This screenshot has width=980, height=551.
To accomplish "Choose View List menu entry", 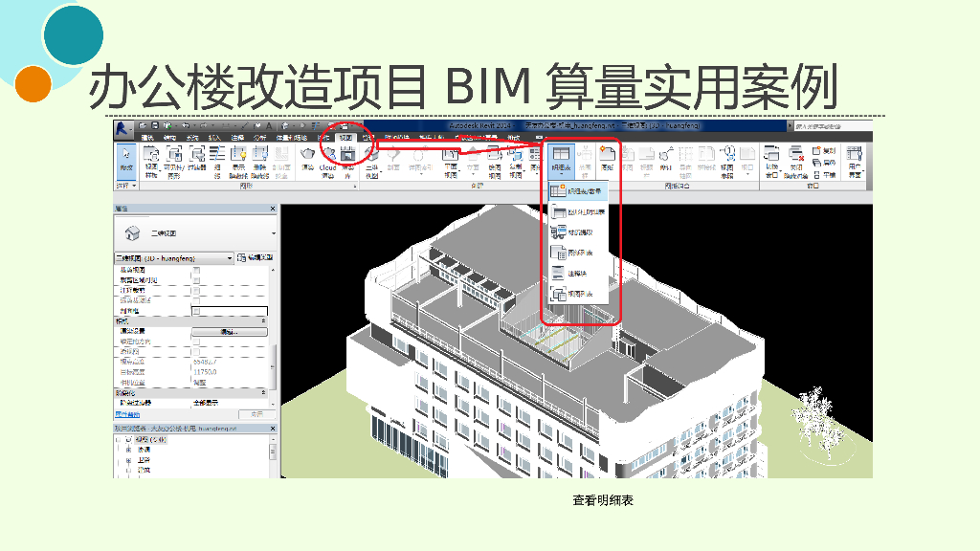I will click(x=577, y=294).
